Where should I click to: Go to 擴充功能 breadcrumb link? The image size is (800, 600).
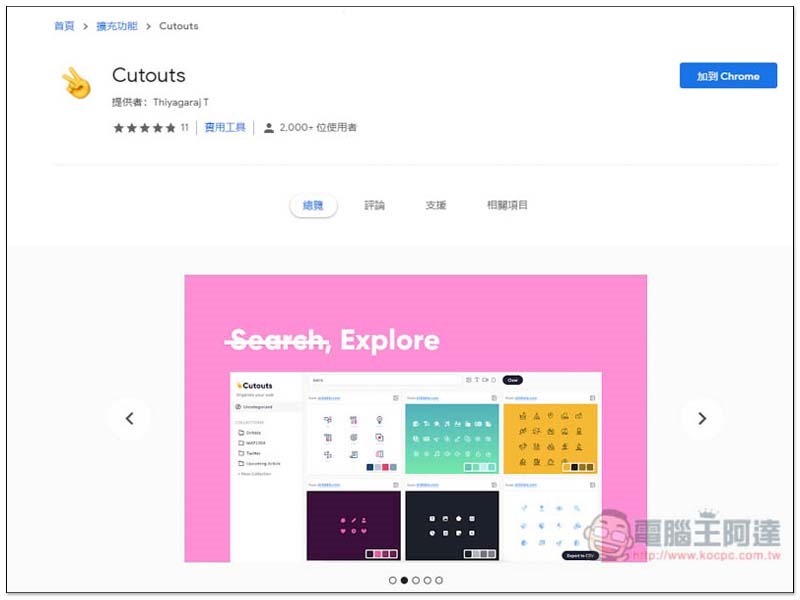pos(117,26)
